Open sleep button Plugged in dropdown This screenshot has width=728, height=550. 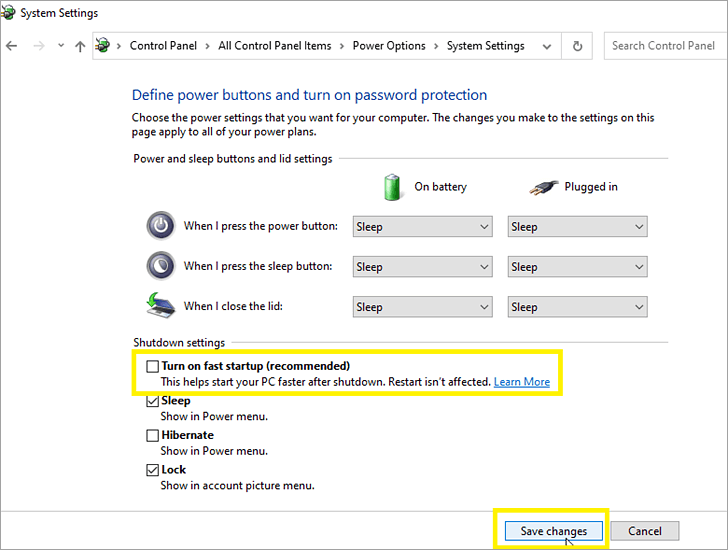(577, 267)
